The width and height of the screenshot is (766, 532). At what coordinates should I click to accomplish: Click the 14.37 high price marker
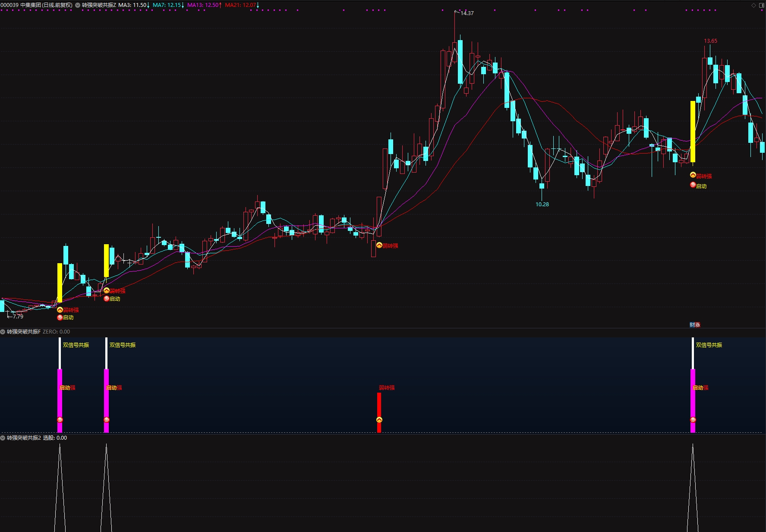(x=467, y=13)
